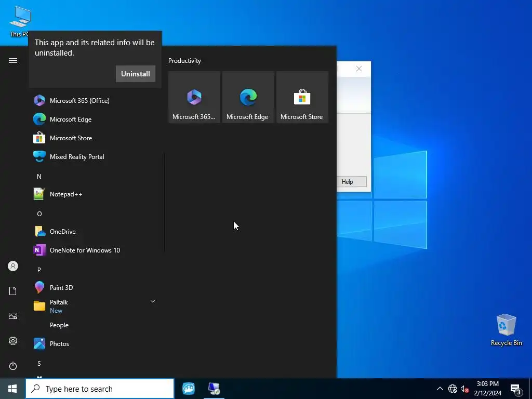The image size is (532, 399).
Task: Select the Productivity group heading
Action: [x=184, y=61]
